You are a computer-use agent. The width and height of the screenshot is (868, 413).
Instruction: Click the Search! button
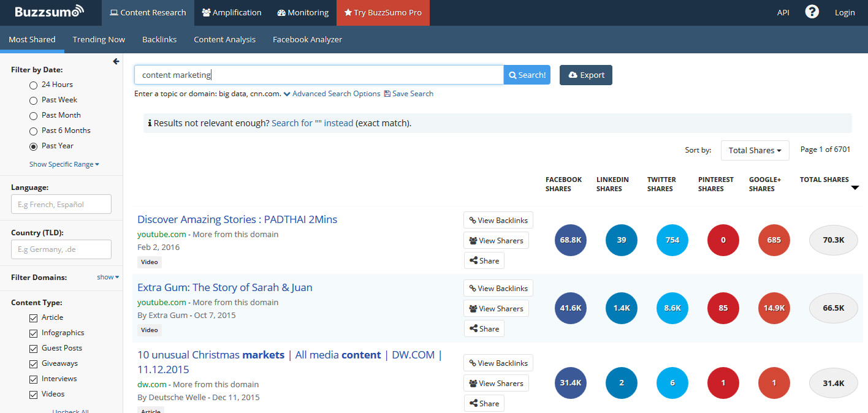tap(527, 75)
